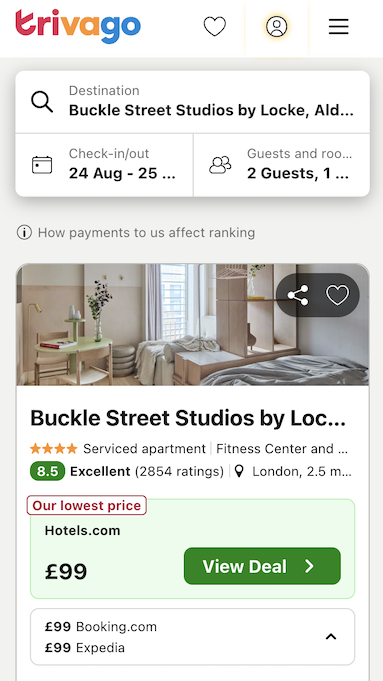Open the favorites heart in header
Image resolution: width=383 pixels, height=681 pixels.
215,26
